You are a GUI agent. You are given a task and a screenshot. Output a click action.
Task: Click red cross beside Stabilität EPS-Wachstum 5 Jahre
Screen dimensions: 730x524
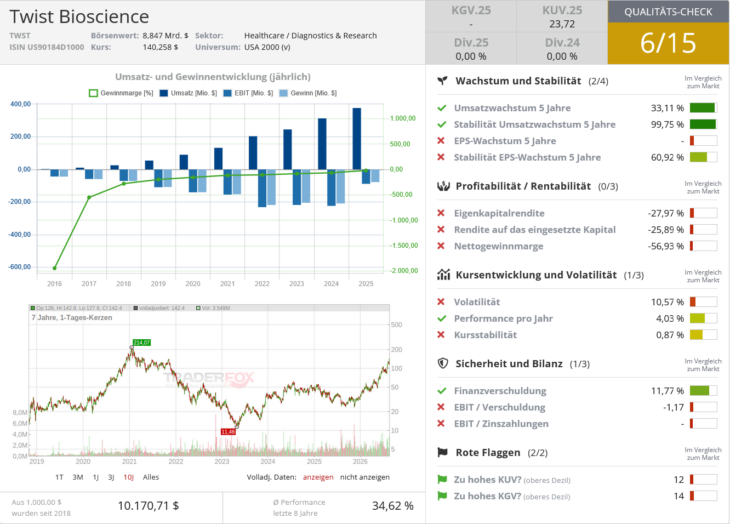(x=441, y=157)
